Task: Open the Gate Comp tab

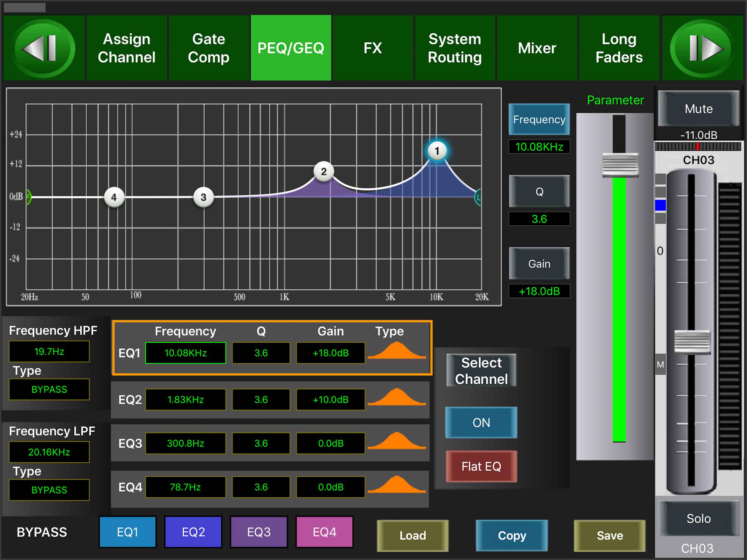Action: coord(209,48)
